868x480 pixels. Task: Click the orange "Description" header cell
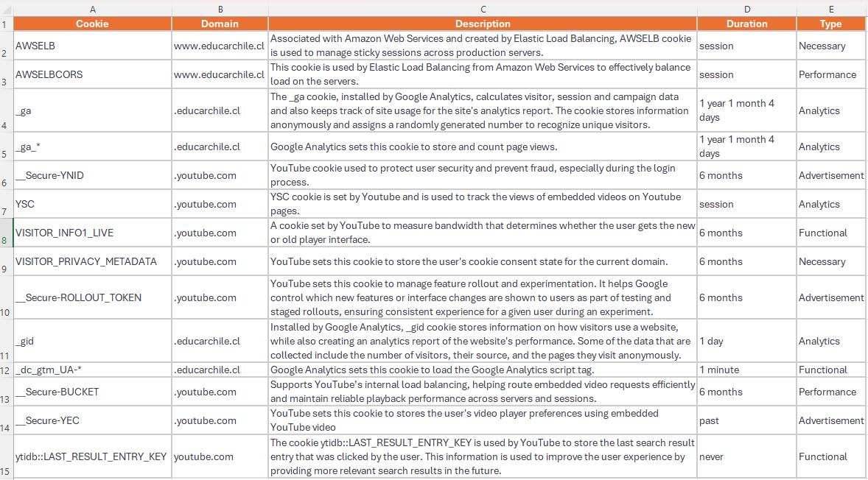(x=483, y=24)
